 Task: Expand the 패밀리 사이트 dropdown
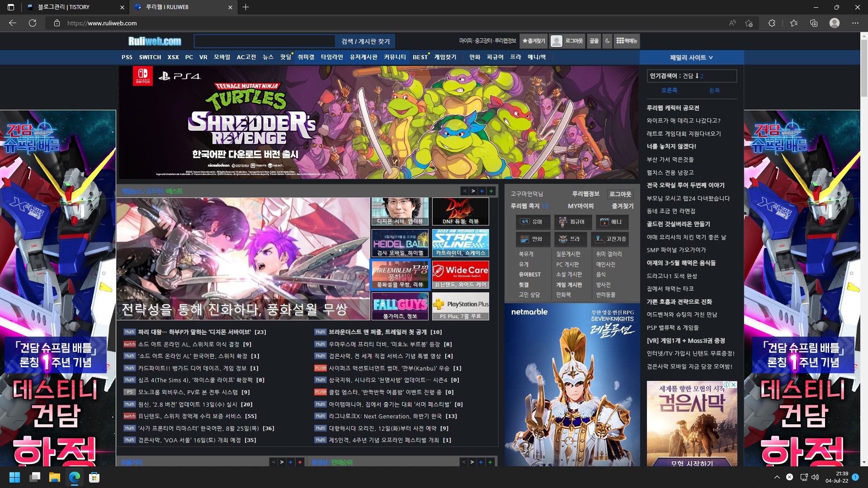[691, 57]
